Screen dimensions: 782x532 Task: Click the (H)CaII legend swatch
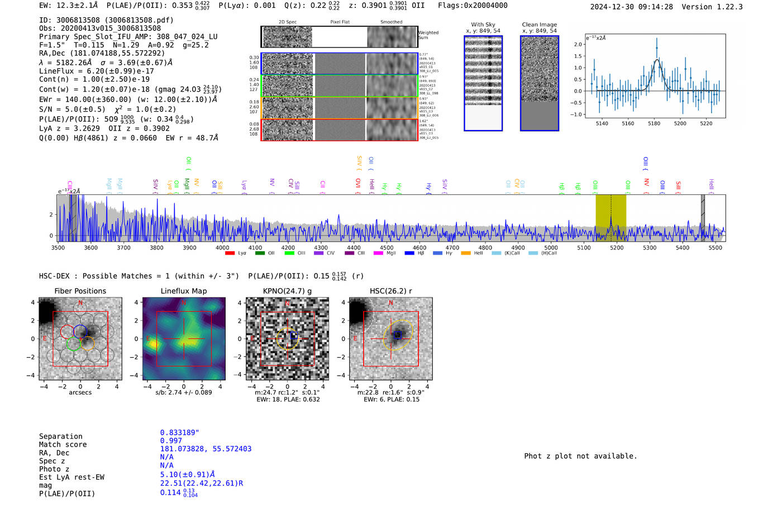click(x=533, y=253)
